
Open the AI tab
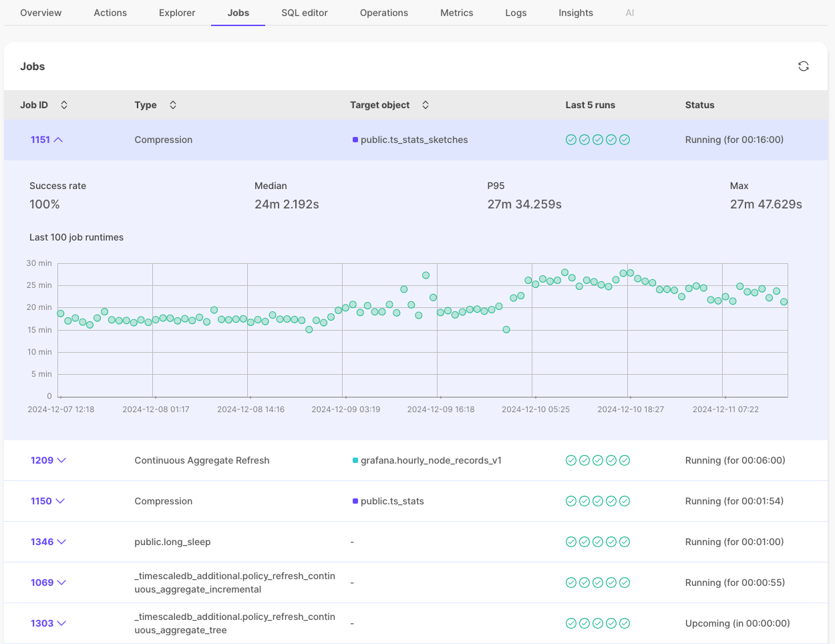(630, 13)
